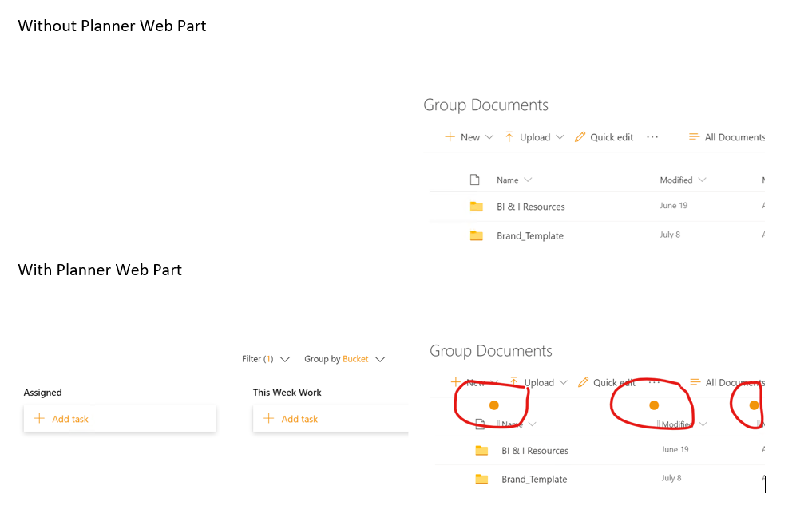Open BI & I Resources folder name in upper list
812x529 pixels.
tap(531, 207)
